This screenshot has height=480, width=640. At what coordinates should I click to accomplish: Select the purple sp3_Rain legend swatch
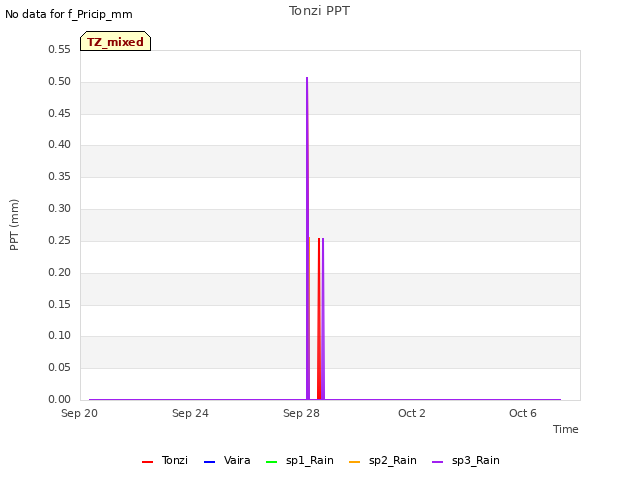click(438, 462)
